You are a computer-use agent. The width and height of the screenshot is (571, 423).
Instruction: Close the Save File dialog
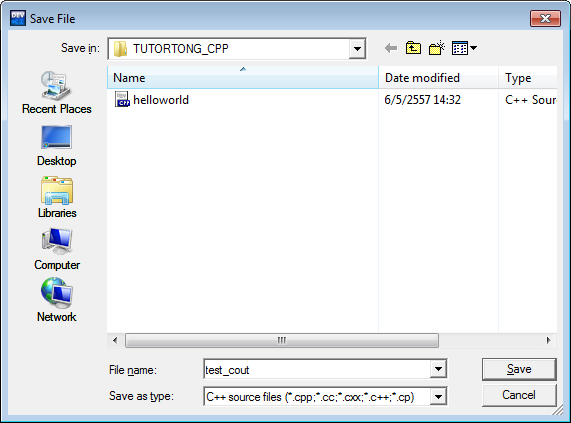click(545, 18)
